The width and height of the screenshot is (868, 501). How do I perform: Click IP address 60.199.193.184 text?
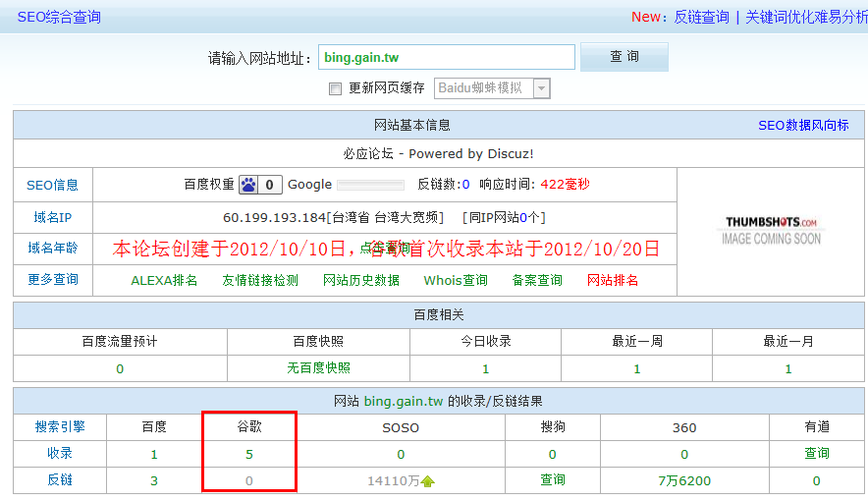tap(274, 217)
